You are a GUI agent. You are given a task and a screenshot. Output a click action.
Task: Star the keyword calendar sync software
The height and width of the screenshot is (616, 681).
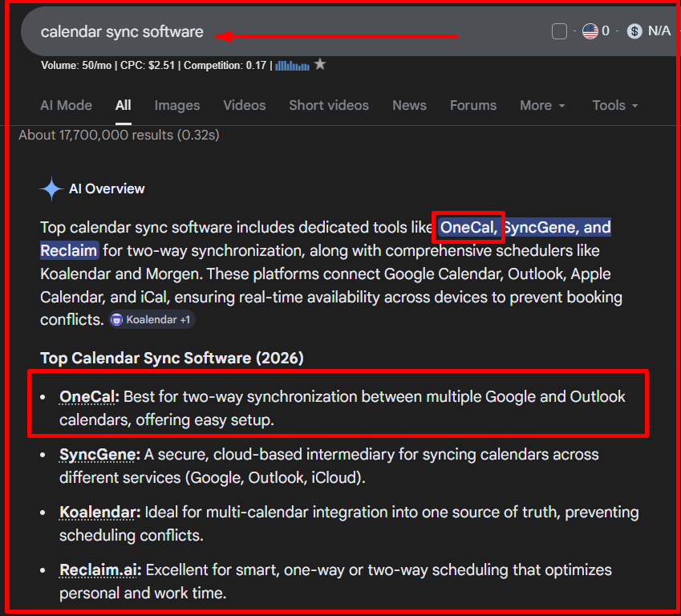pos(320,64)
